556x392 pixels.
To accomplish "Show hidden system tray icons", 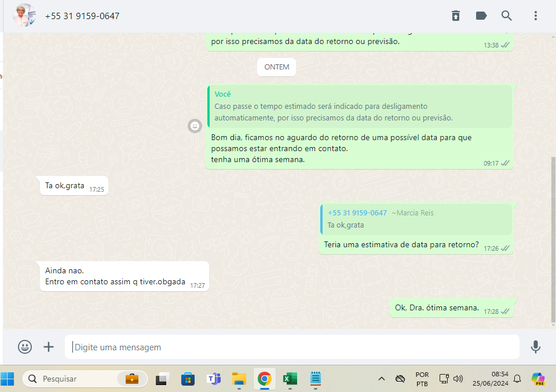I will (x=382, y=379).
